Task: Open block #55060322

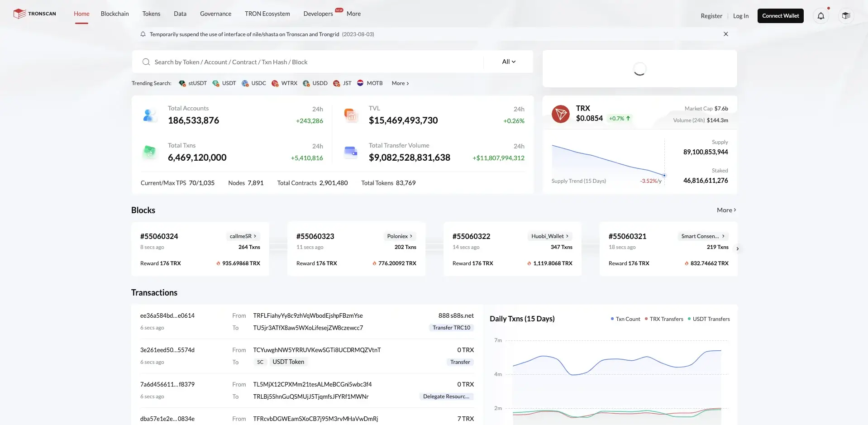Action: point(471,236)
